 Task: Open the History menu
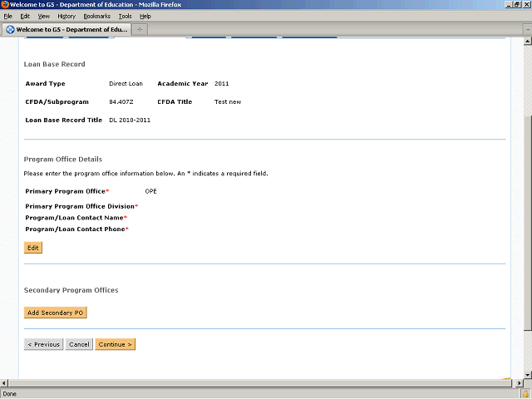pos(66,17)
